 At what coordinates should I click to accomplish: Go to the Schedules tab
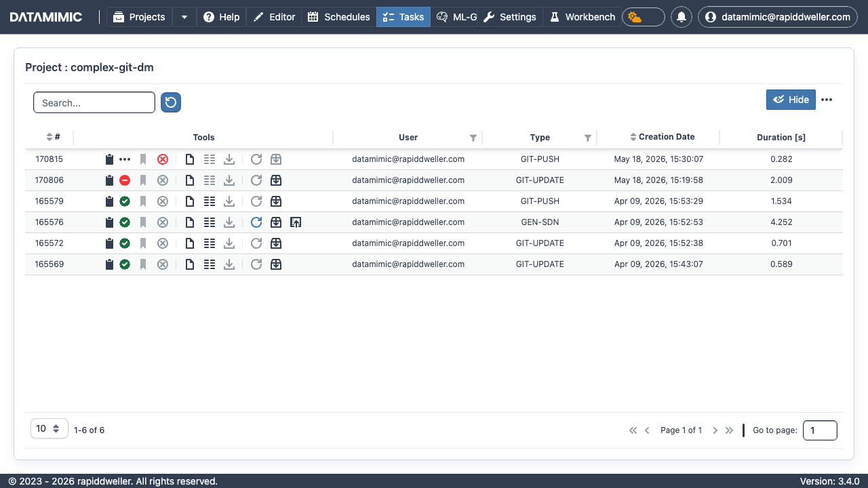tap(339, 17)
